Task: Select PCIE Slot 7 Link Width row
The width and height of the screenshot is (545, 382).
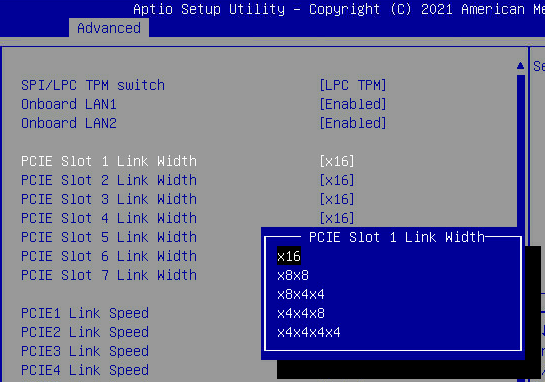Action: point(109,275)
